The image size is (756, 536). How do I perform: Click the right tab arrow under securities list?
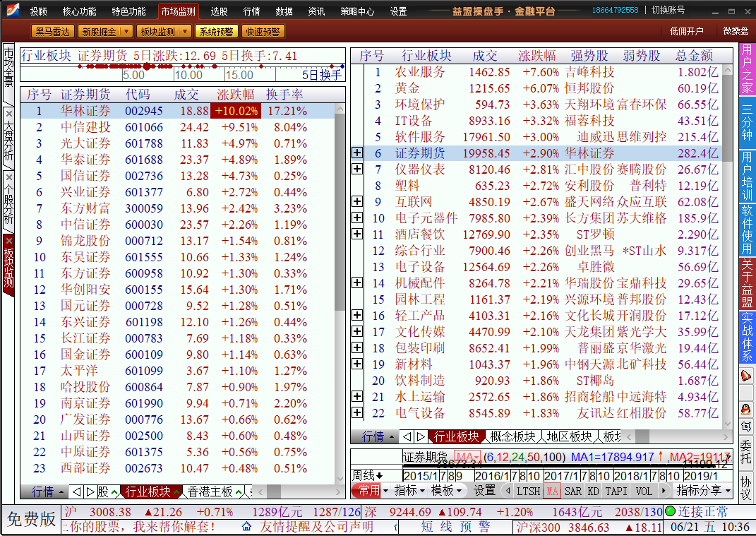pyautogui.click(x=90, y=492)
